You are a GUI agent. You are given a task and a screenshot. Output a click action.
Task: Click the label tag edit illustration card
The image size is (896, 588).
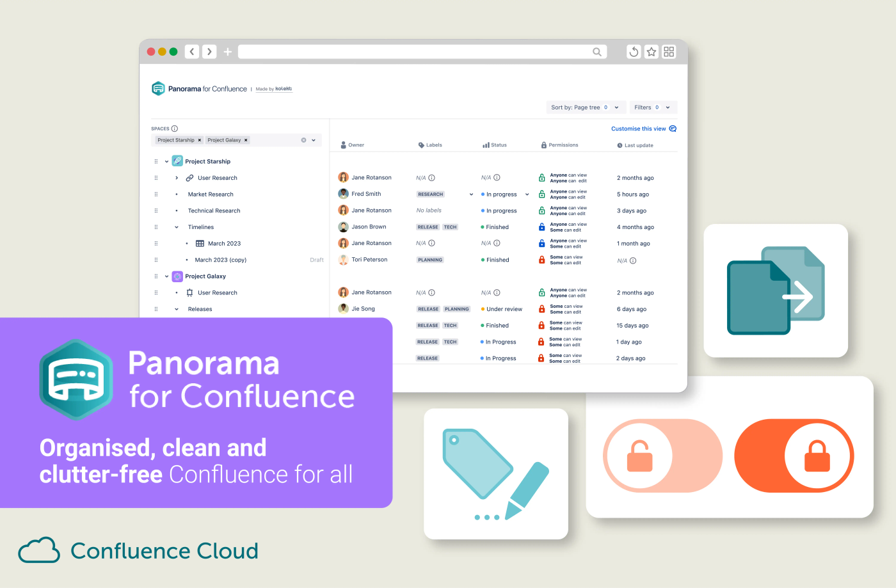pyautogui.click(x=496, y=474)
